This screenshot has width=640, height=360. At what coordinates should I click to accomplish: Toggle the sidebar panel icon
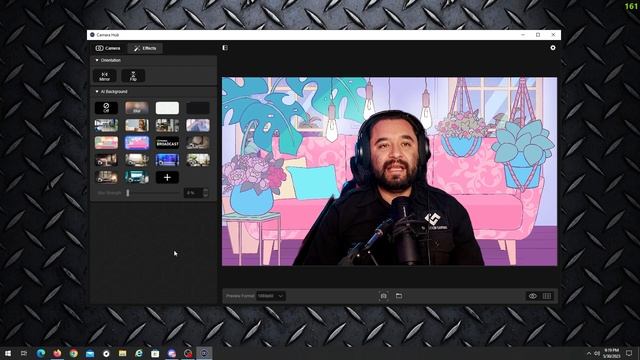225,48
